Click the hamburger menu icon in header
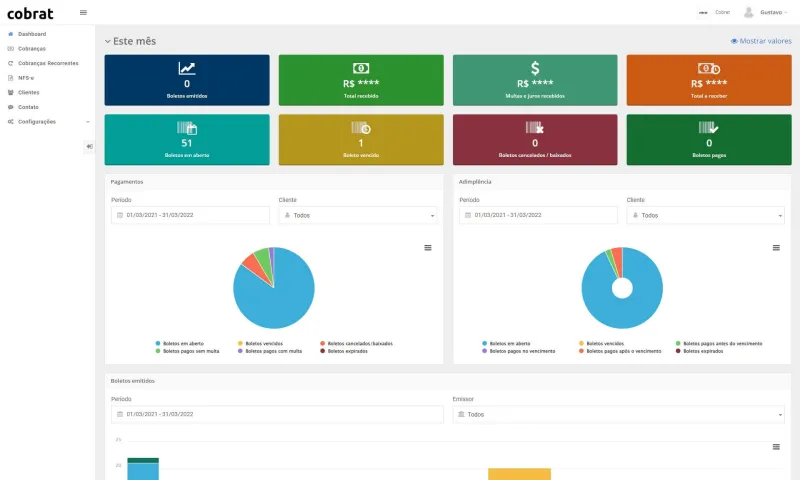Viewport: 800px width, 480px height. (83, 12)
